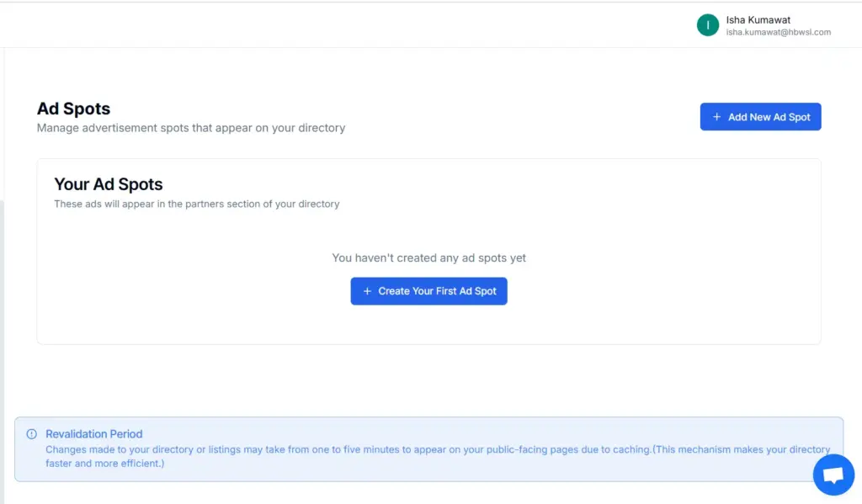Click the email isha.kumawat@hbwsl.com

(778, 30)
